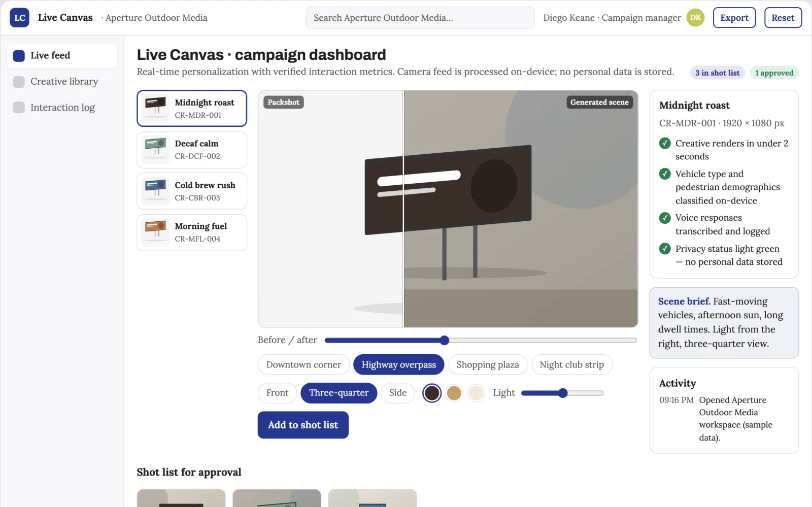Click the Before / after slider handle
The height and width of the screenshot is (507, 812).
[445, 341]
